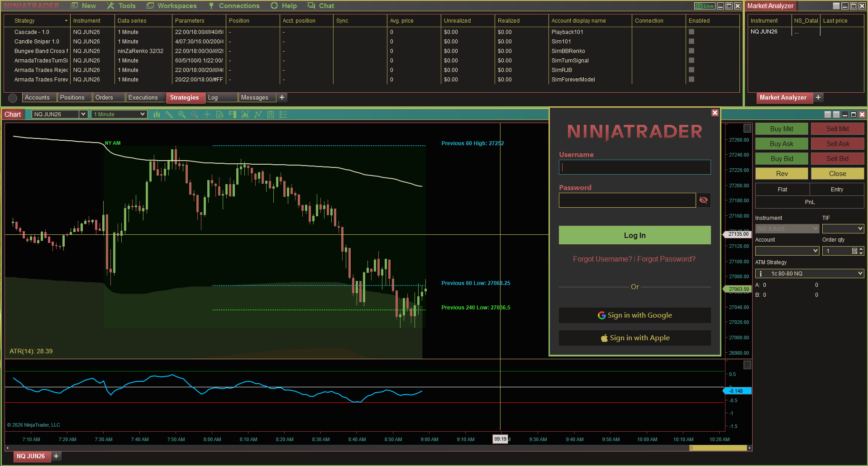This screenshot has height=466, width=868.
Task: Click the ATM Strategy info icon
Action: [x=761, y=274]
